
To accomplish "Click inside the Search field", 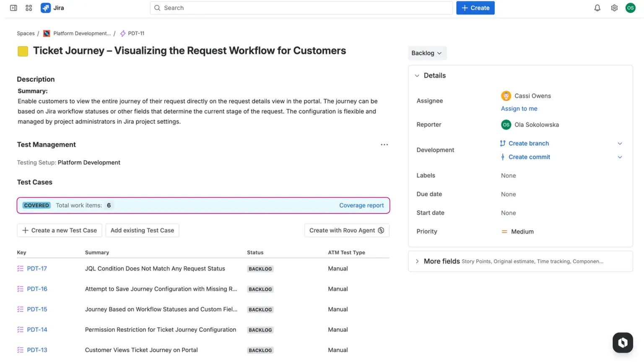I will click(301, 8).
